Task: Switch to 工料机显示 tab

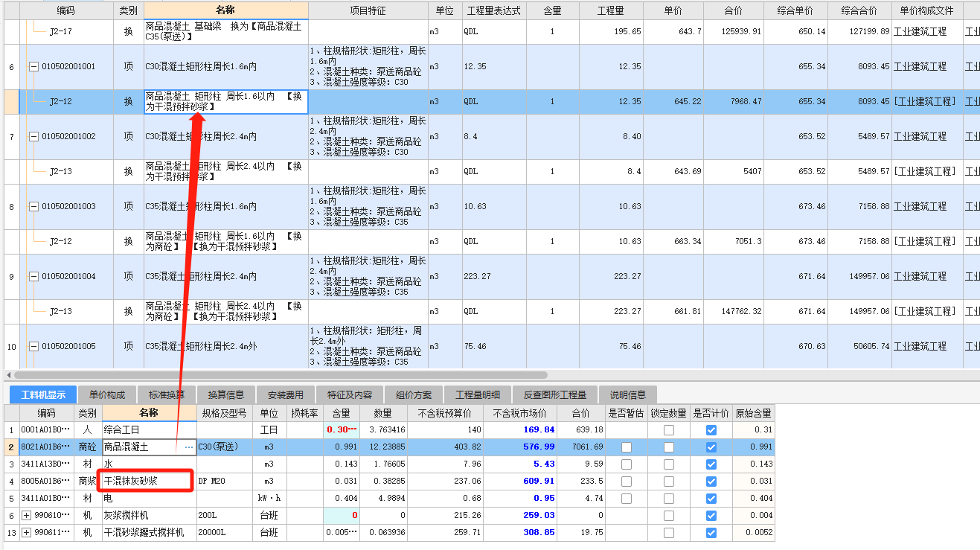Action: tap(43, 395)
